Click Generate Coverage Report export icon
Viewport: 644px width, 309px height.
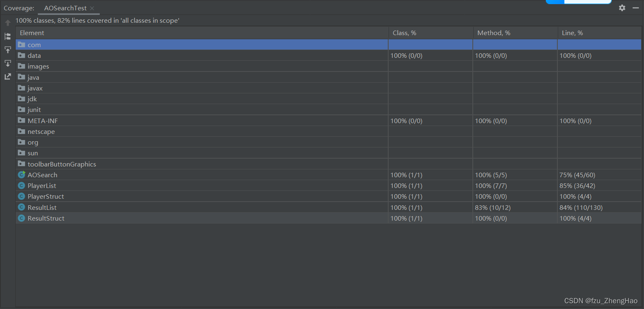coord(8,76)
